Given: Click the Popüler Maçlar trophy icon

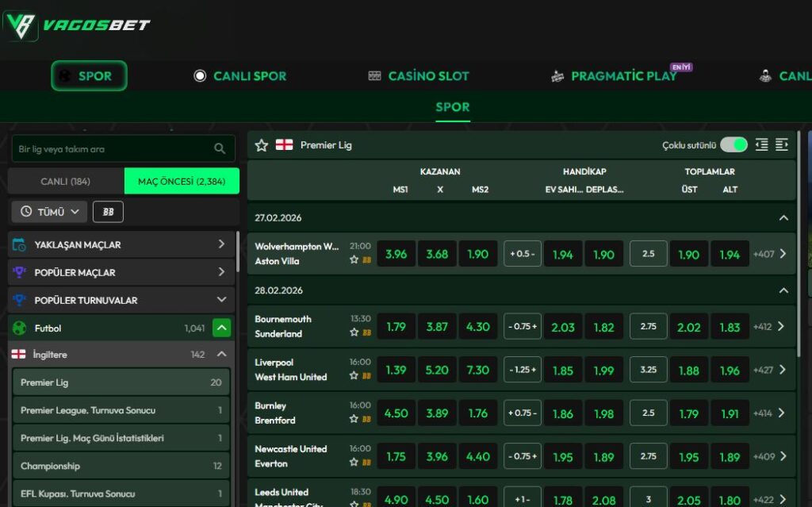Looking at the screenshot, I should (19, 272).
